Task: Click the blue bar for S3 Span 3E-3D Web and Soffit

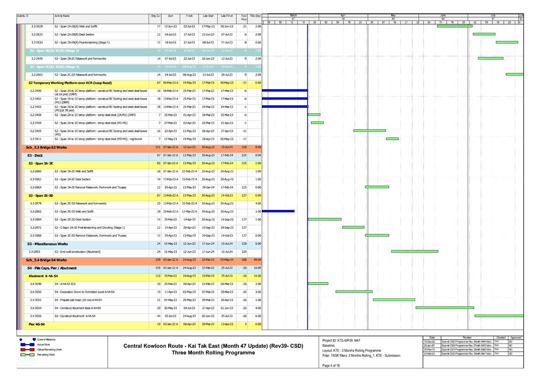Action: pyautogui.click(x=278, y=211)
